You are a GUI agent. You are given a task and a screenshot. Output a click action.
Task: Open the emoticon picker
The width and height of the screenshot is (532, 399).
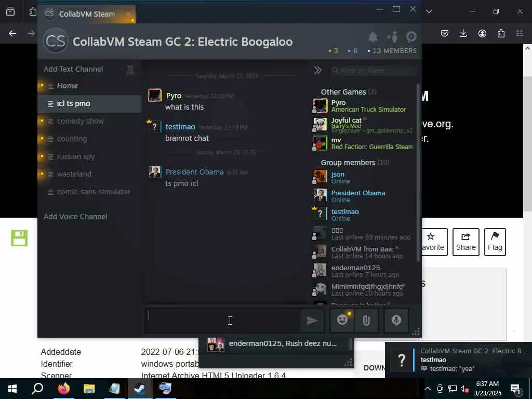pos(342,320)
